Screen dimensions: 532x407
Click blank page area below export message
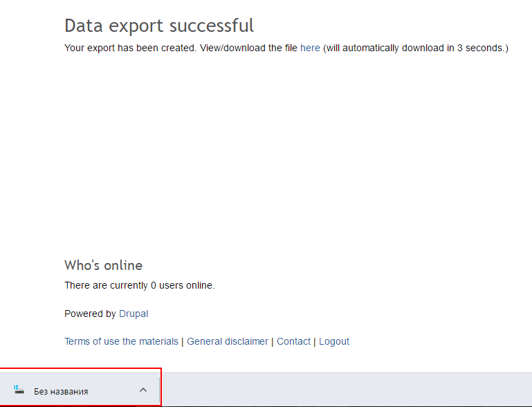[x=277, y=152]
